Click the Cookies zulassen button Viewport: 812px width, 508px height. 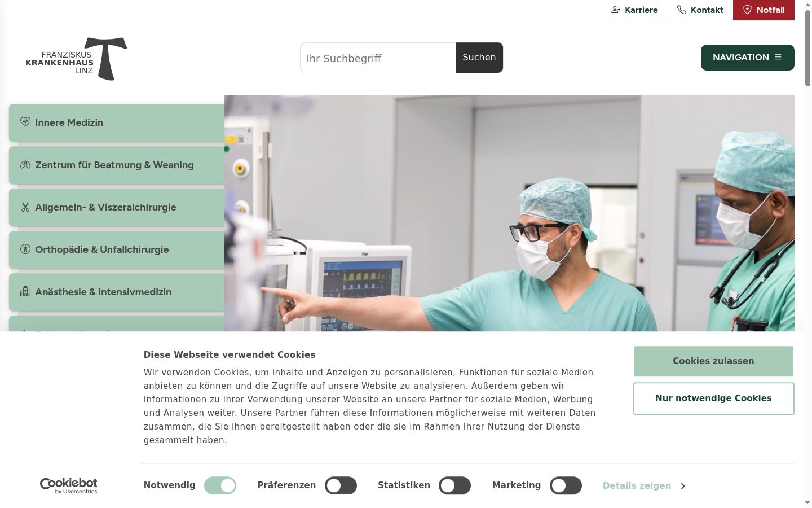(x=713, y=361)
